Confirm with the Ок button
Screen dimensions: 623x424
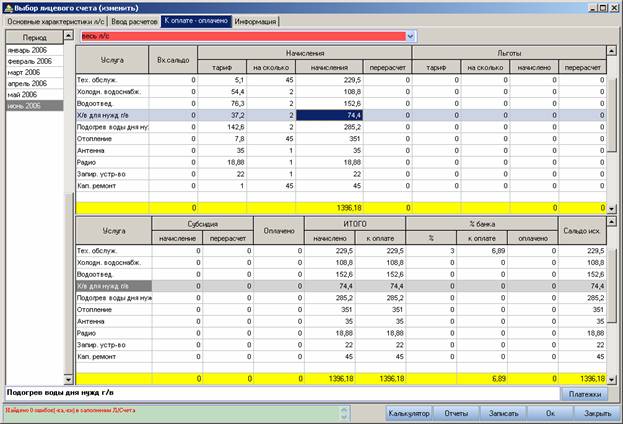[x=550, y=413]
